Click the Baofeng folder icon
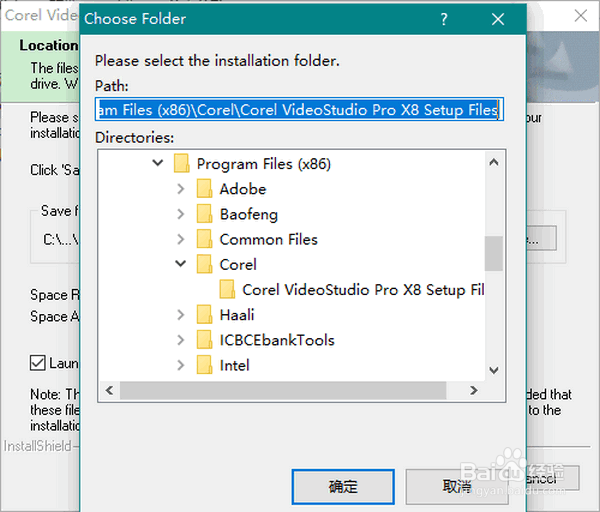Viewport: 600px width, 512px height. coord(205,214)
